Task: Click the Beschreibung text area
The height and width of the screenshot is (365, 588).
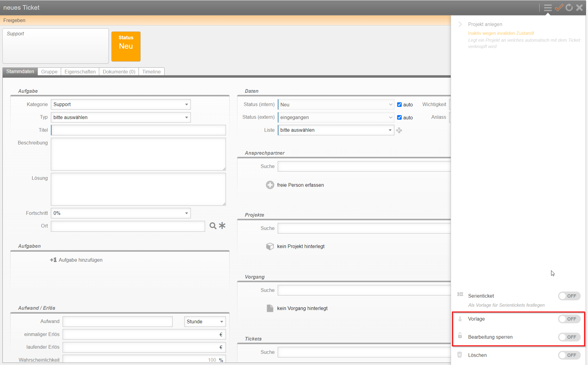Action: coord(138,154)
